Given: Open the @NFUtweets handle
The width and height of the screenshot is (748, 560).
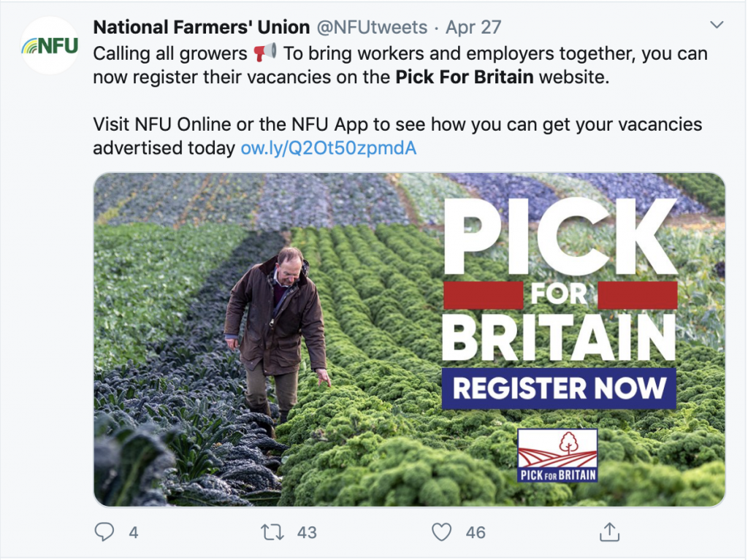Looking at the screenshot, I should point(371,28).
